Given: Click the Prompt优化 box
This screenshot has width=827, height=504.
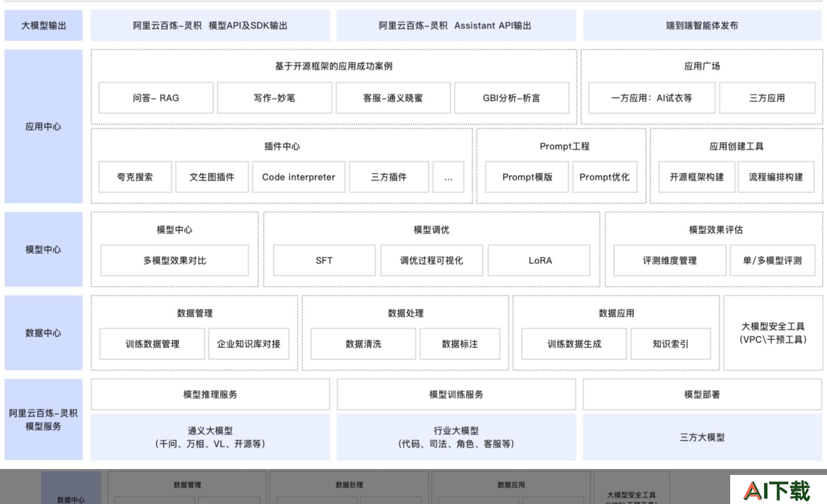Looking at the screenshot, I should tap(605, 177).
